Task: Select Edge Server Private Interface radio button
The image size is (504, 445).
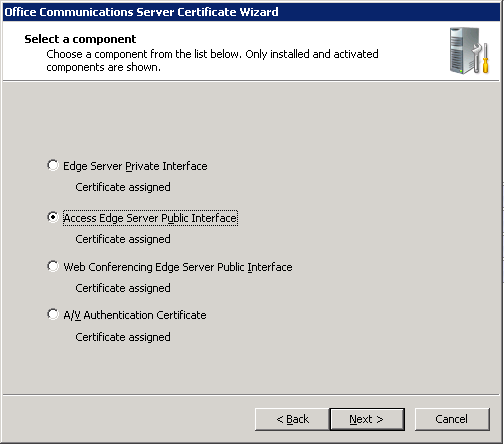Action: [53, 165]
